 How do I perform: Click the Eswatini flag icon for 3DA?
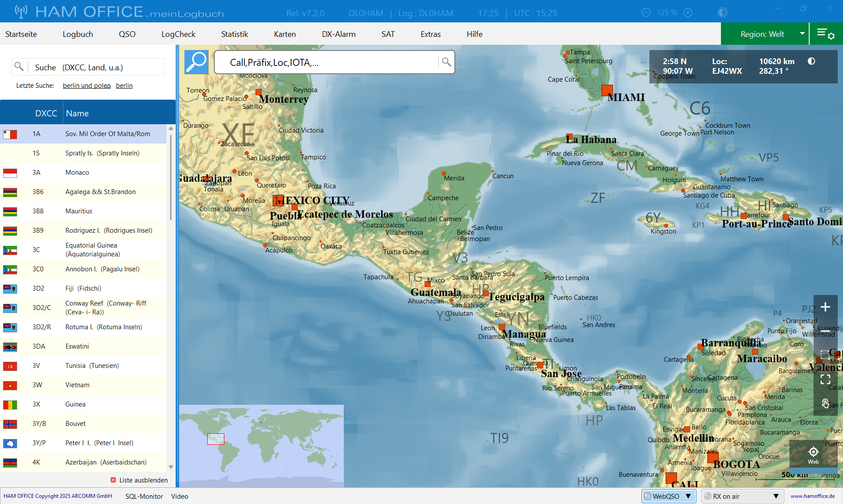point(10,347)
